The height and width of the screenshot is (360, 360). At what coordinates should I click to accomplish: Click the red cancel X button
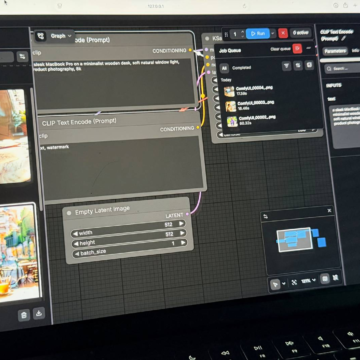pos(283,33)
